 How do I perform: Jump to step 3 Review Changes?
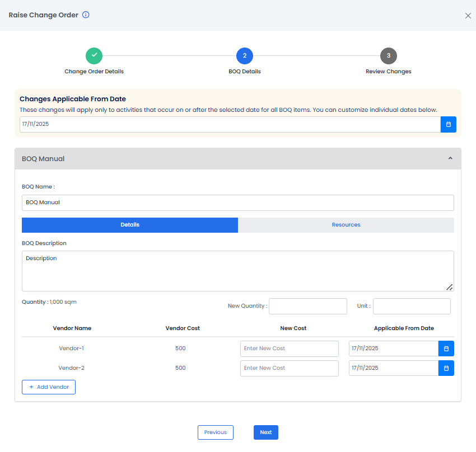tap(388, 56)
